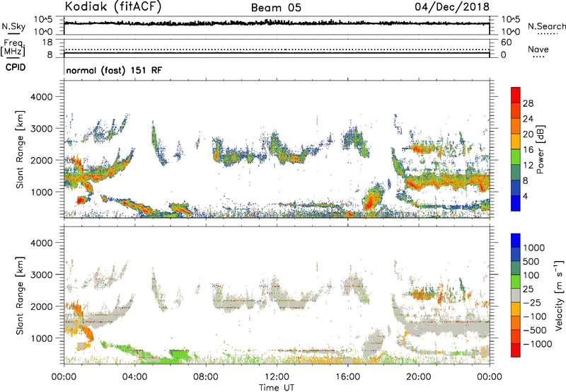Click the text normal (fast) 151 RF
566x392 pixels.
pyautogui.click(x=114, y=70)
